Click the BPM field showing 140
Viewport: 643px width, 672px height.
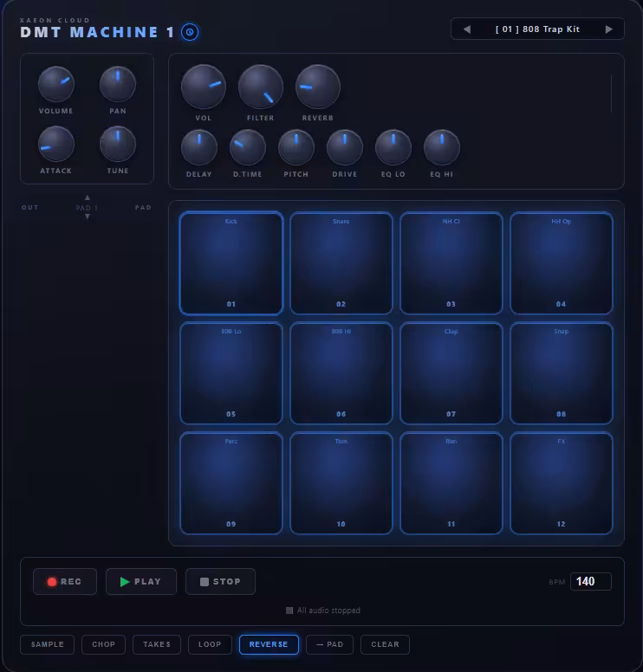591,582
